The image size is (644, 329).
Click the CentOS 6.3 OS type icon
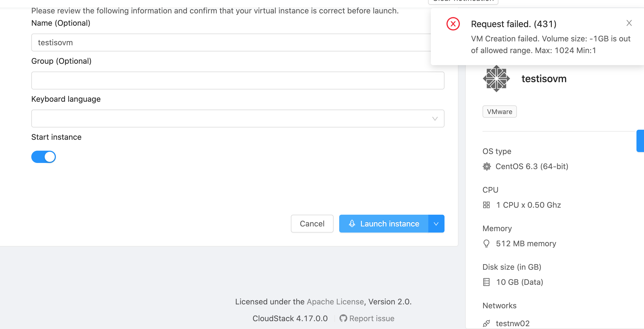coord(487,166)
